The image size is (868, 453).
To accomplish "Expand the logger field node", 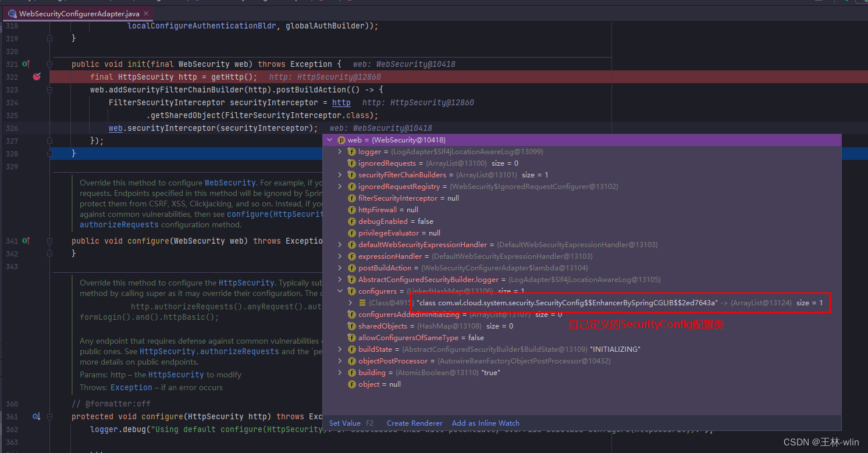I will point(340,152).
